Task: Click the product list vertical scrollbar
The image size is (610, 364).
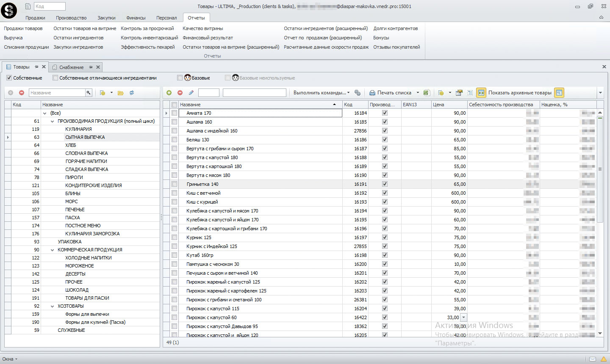Action: click(600, 169)
